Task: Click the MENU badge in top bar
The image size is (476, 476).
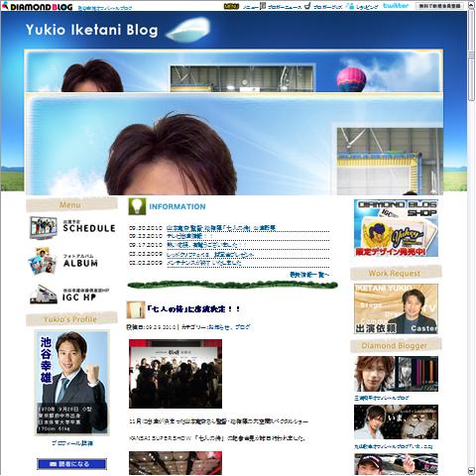Action: pyautogui.click(x=231, y=6)
